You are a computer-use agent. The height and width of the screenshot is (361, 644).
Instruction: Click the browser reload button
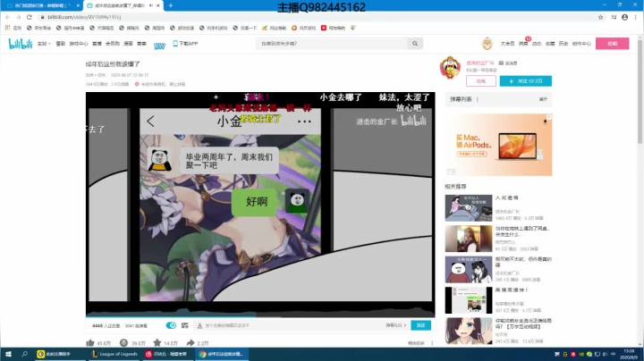30,17
